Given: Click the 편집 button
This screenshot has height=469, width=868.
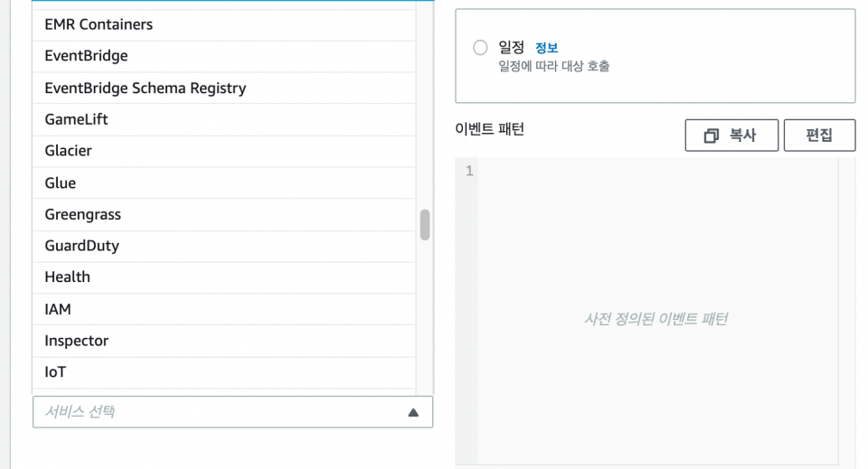Looking at the screenshot, I should (819, 135).
